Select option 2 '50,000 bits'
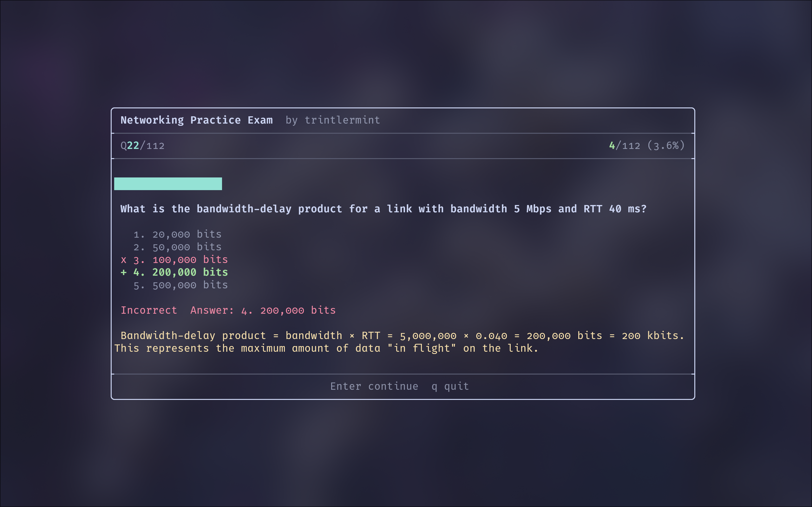Viewport: 812px width, 507px height. (187, 247)
